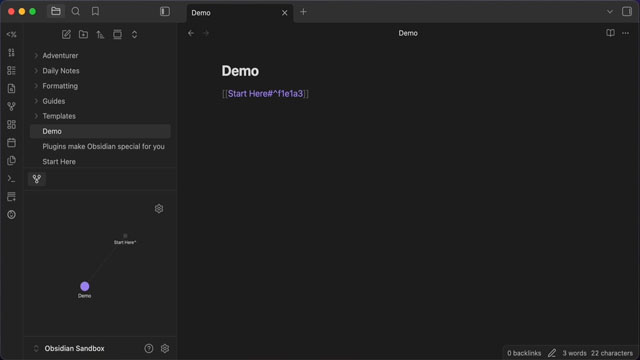Open the Files explorer tab icon
Image resolution: width=640 pixels, height=360 pixels.
click(56, 11)
